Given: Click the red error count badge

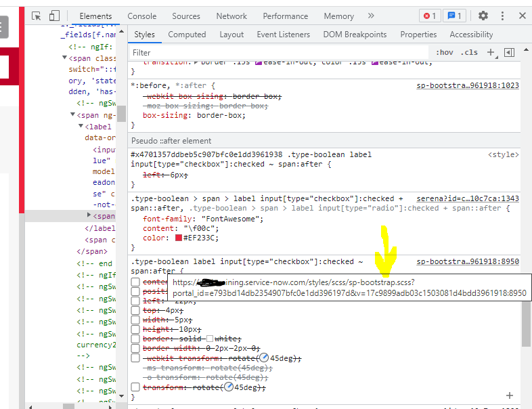Looking at the screenshot, I should [429, 16].
